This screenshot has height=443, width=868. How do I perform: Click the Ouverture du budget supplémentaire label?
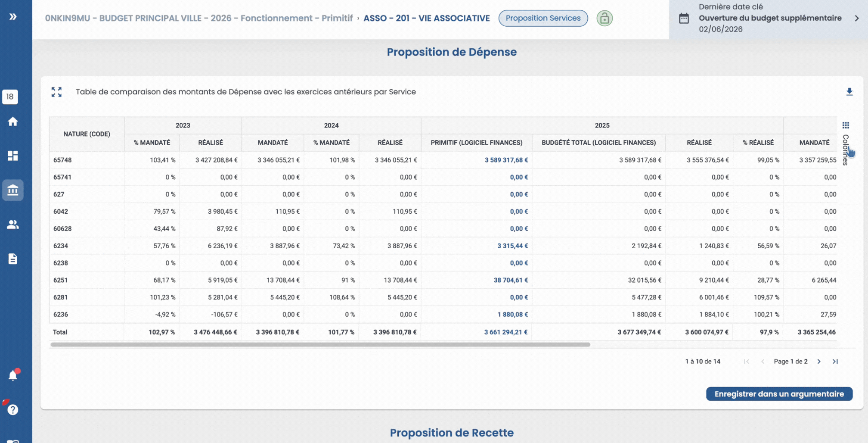pyautogui.click(x=770, y=18)
